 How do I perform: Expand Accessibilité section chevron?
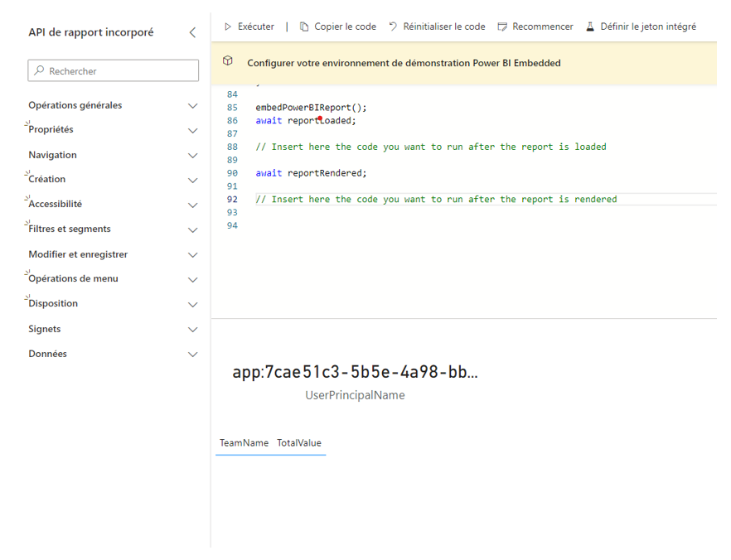pos(192,205)
